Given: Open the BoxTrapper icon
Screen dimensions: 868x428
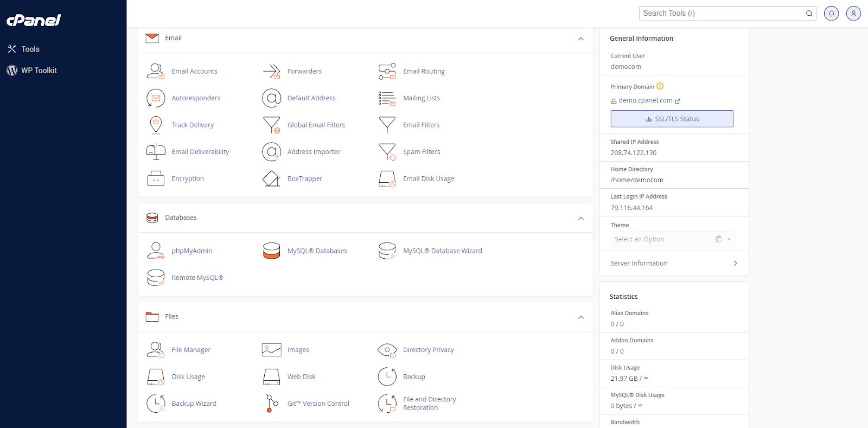Looking at the screenshot, I should click(271, 178).
